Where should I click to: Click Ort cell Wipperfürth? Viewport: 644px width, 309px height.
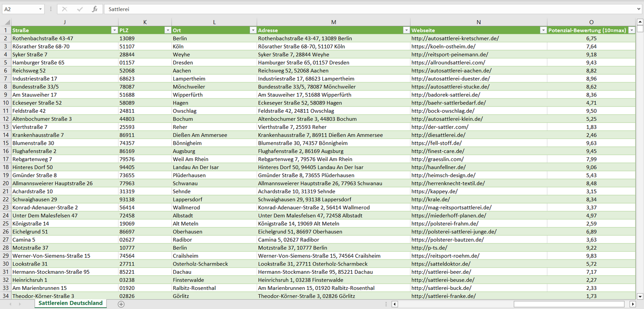[214, 94]
